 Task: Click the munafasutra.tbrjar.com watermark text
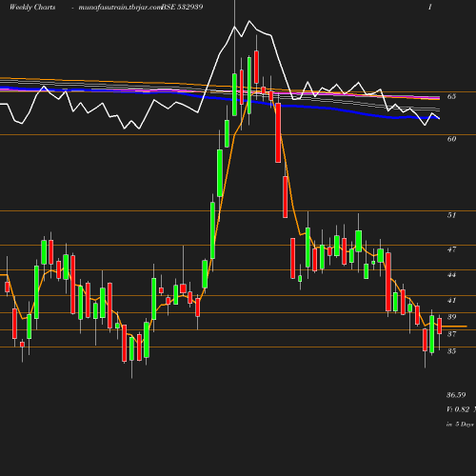[x=120, y=8]
